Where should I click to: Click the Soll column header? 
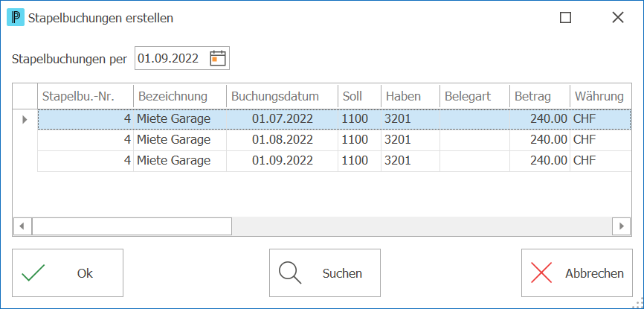coord(360,96)
